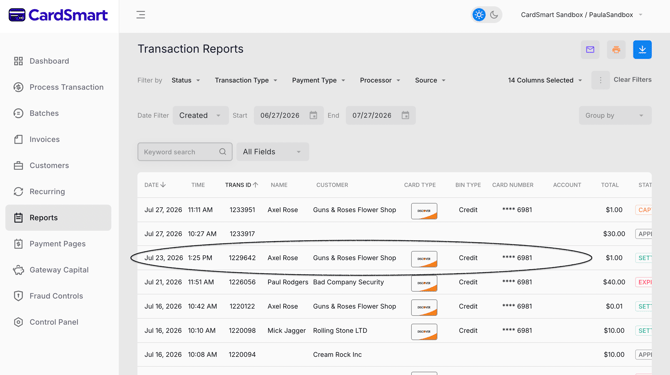Expand the Source filter dropdown
Image resolution: width=670 pixels, height=375 pixels.
430,80
